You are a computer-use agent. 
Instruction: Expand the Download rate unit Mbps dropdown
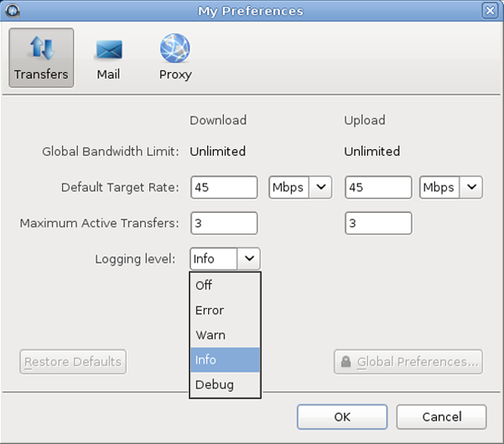tap(300, 187)
